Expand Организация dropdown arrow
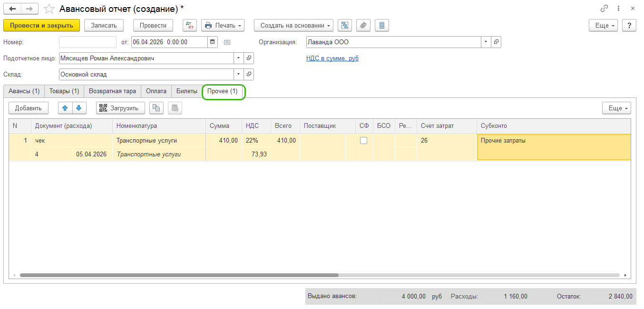Viewport: 644px width, 309px height. 486,42
